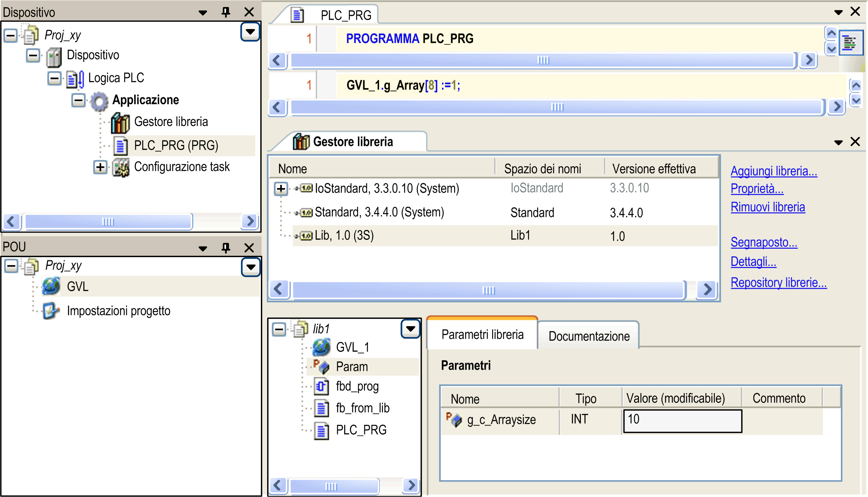This screenshot has width=868, height=497.
Task: Click the PLC_PRG tab document icon
Action: tap(297, 15)
